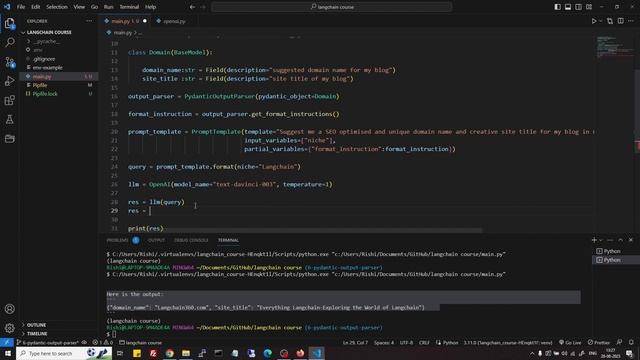Toggle the secondary side bar layout icon

[x=578, y=7]
